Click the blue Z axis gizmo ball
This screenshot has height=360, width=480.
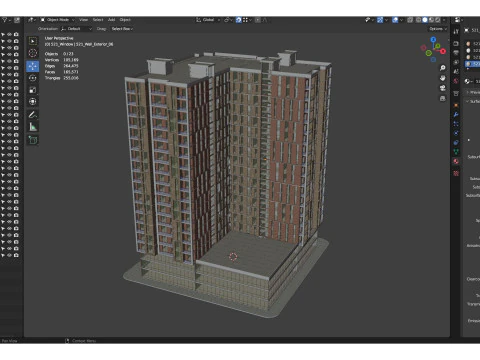433,40
